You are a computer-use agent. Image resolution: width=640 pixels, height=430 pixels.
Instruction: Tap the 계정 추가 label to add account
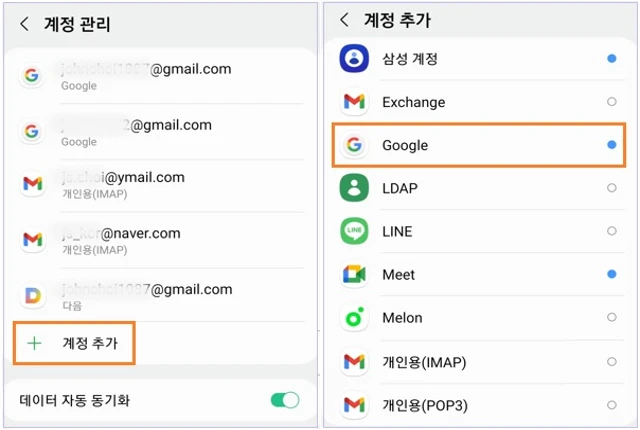pyautogui.click(x=90, y=343)
